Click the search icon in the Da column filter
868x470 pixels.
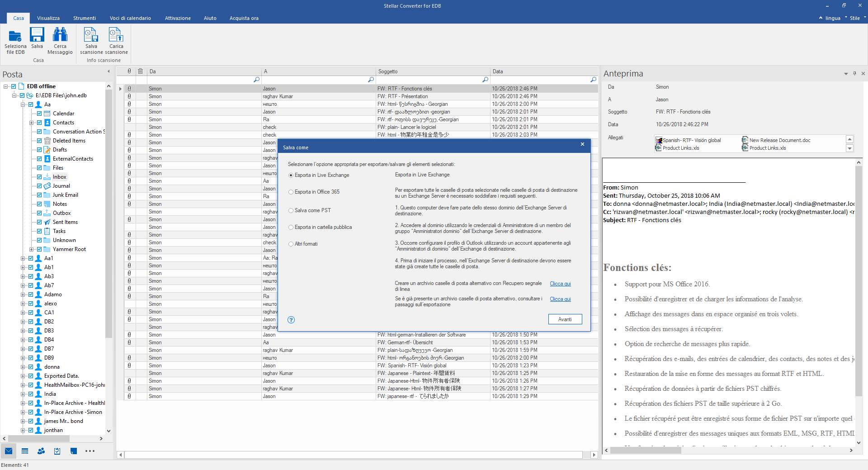click(256, 80)
